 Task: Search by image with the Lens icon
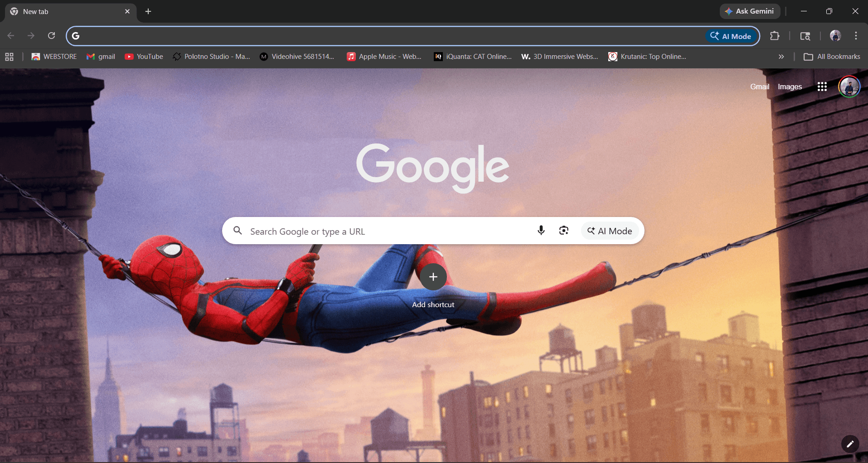[x=564, y=231]
